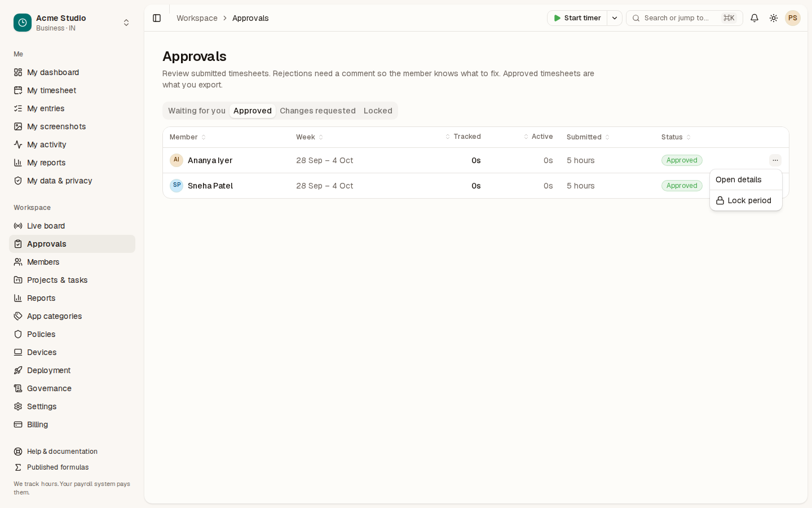This screenshot has height=508, width=812.
Task: Start the timer
Action: tap(577, 18)
